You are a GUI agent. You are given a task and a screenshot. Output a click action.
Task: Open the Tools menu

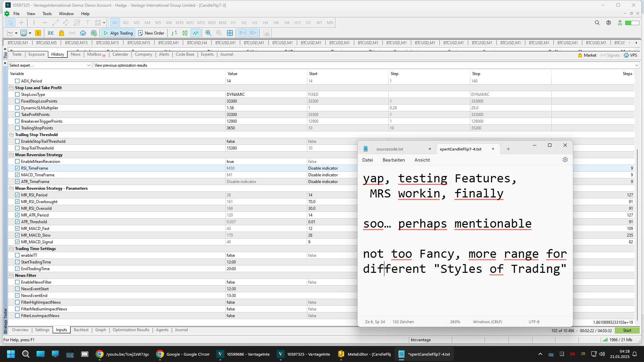47,14
